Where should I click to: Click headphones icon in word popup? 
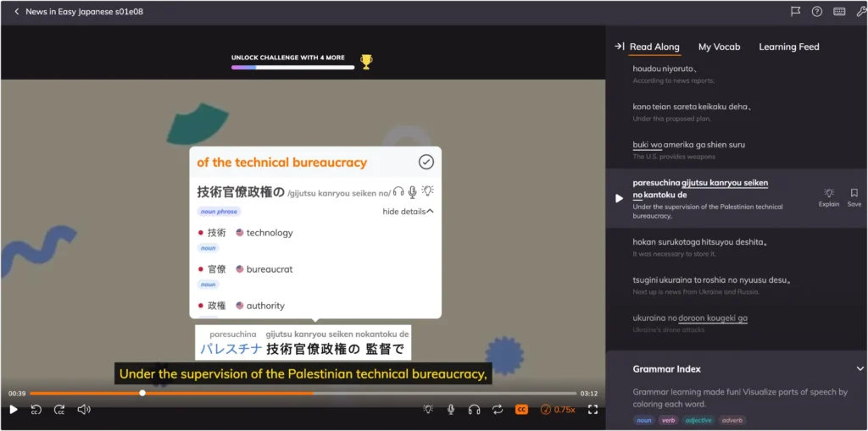click(398, 191)
